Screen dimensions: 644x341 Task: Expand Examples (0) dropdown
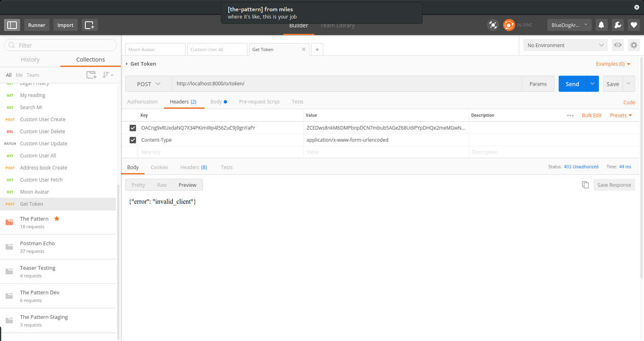613,64
